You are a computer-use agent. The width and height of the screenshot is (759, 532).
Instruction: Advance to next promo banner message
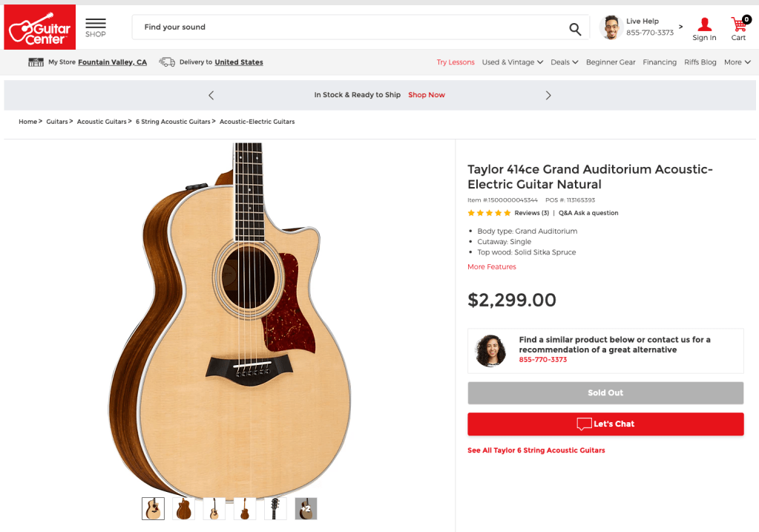pyautogui.click(x=548, y=95)
